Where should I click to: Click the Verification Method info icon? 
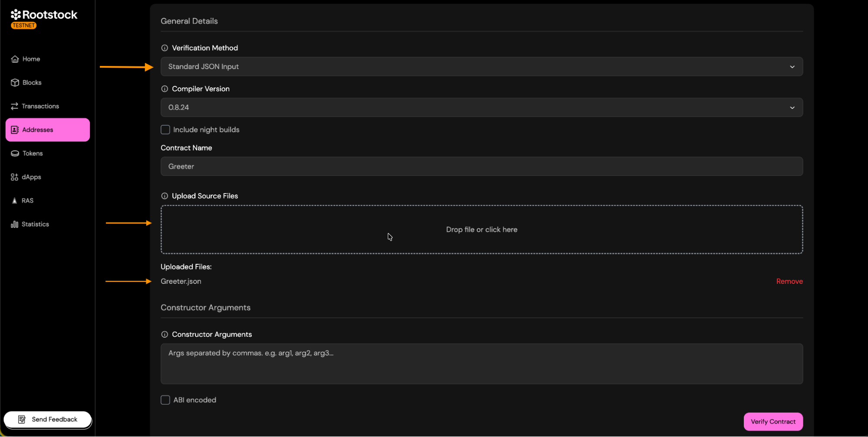click(165, 48)
